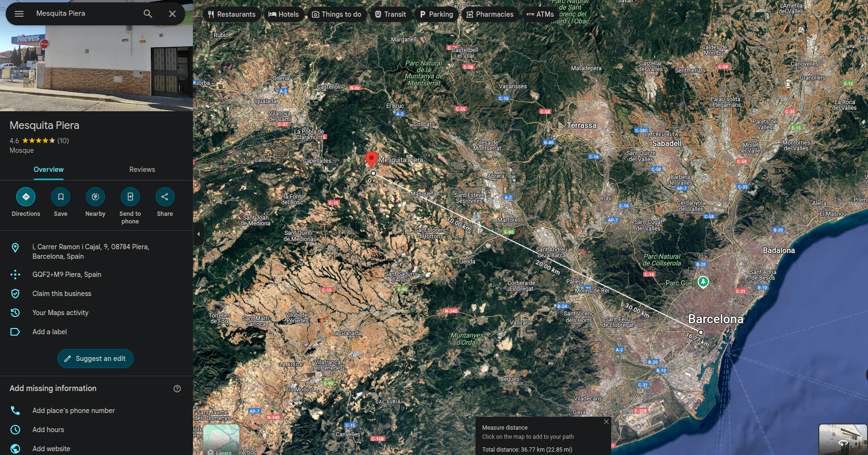Click the Sant Sadurní d'Anoia label
The image size is (868, 455).
pos(401,277)
